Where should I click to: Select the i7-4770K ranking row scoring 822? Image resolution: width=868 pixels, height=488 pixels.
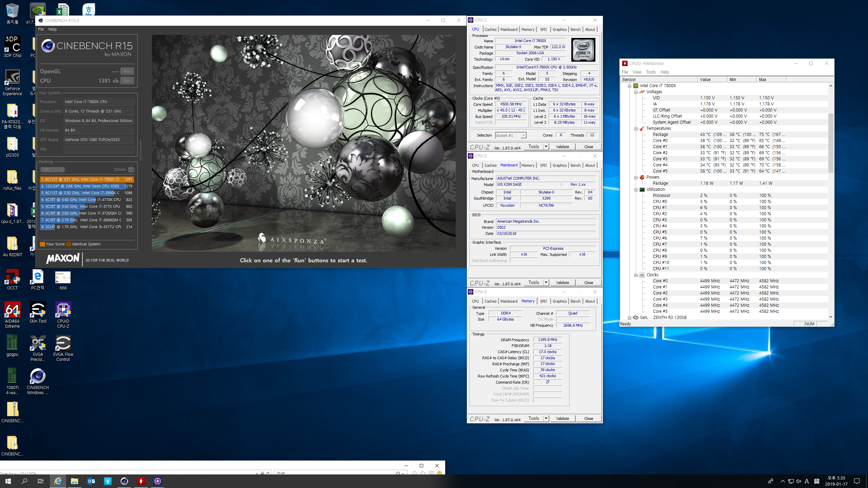click(x=87, y=200)
